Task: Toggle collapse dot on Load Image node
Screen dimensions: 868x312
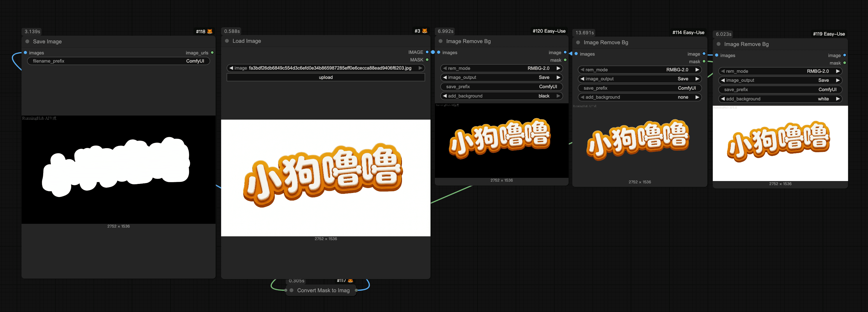Action: click(227, 41)
